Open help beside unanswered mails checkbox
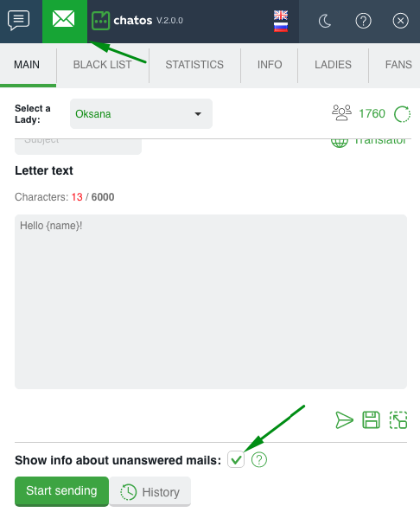This screenshot has height=512, width=420. pos(259,460)
